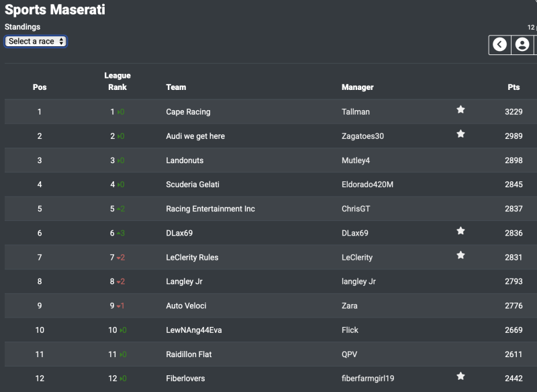Click the star beside LeClerity manager
Viewport: 537px width, 392px height.
[460, 256]
